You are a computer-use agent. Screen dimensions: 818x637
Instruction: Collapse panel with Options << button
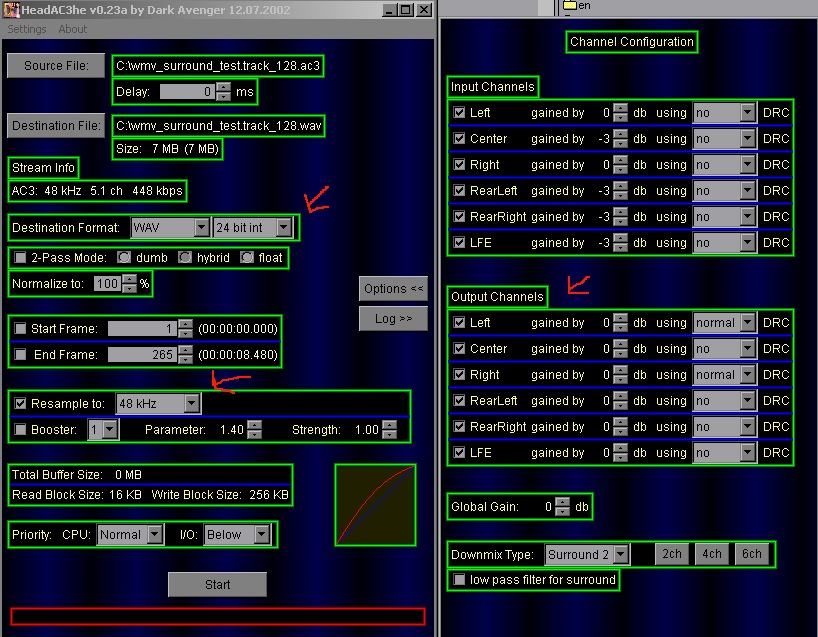click(393, 289)
